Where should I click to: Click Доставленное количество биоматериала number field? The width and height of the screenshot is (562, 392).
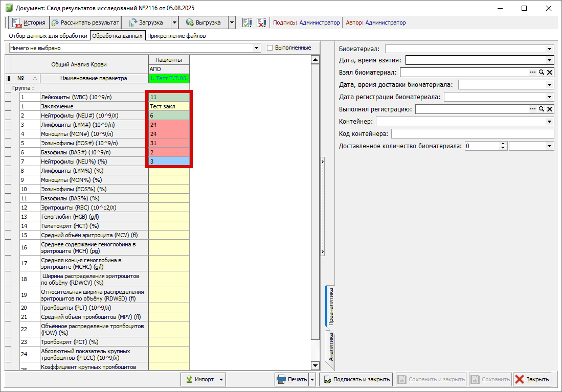[x=482, y=146]
